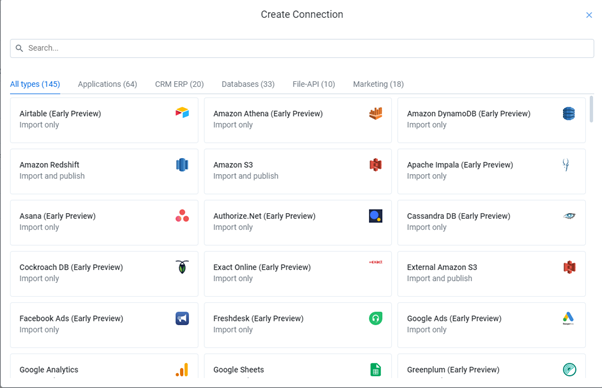Click the Google Sheets green icon
Image resolution: width=602 pixels, height=388 pixels.
tap(375, 370)
